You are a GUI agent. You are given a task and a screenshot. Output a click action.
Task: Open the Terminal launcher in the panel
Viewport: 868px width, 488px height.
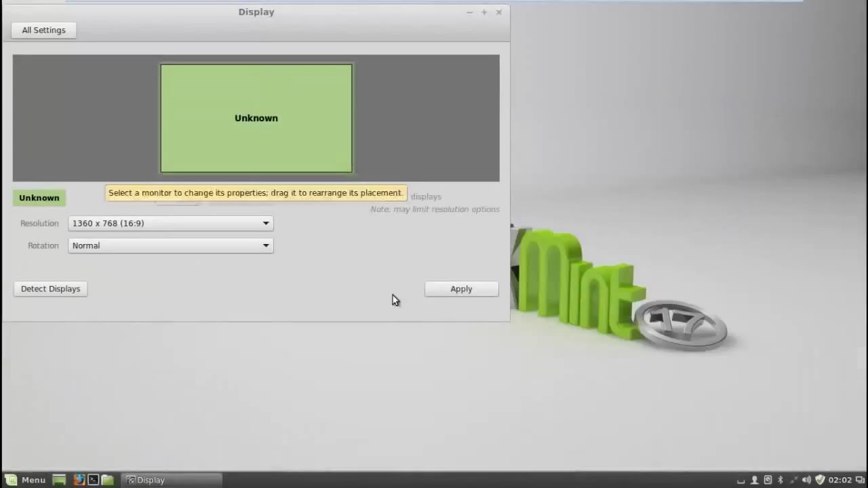(93, 480)
